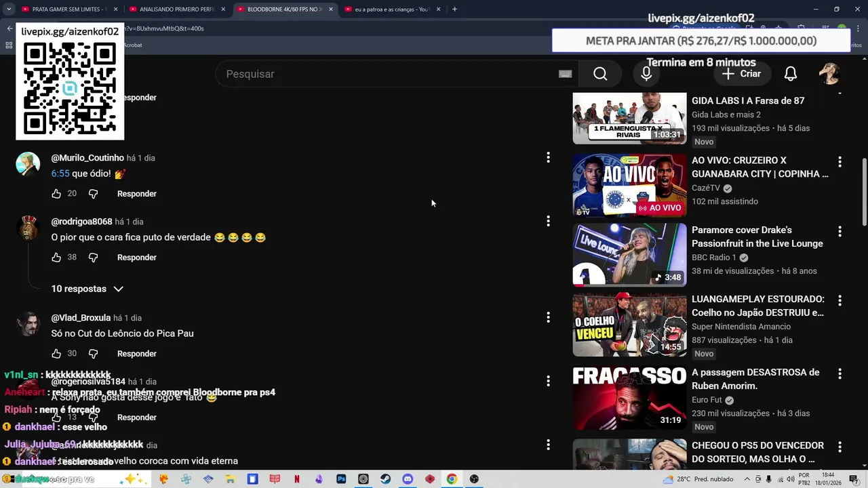Expand the 10 respostas replies

click(x=87, y=289)
